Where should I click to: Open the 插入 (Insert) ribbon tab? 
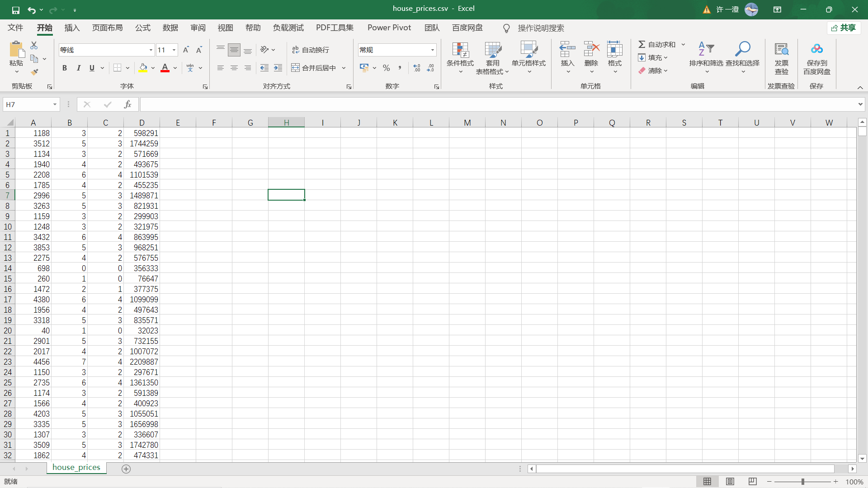pos(72,28)
